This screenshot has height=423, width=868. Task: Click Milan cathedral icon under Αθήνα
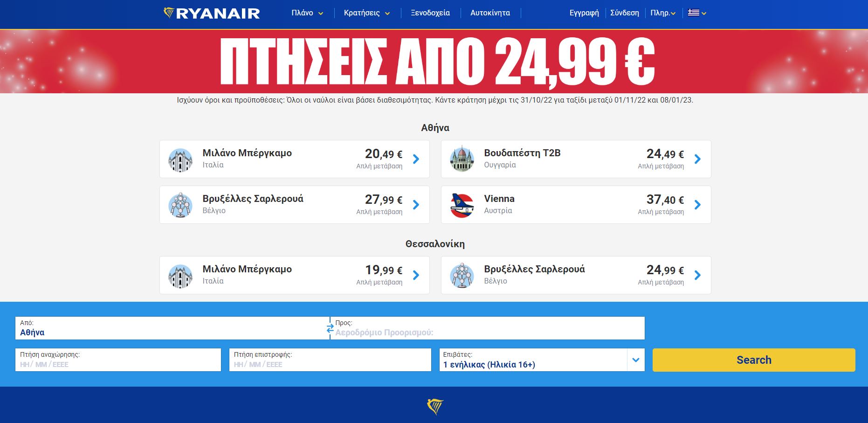[x=180, y=160]
